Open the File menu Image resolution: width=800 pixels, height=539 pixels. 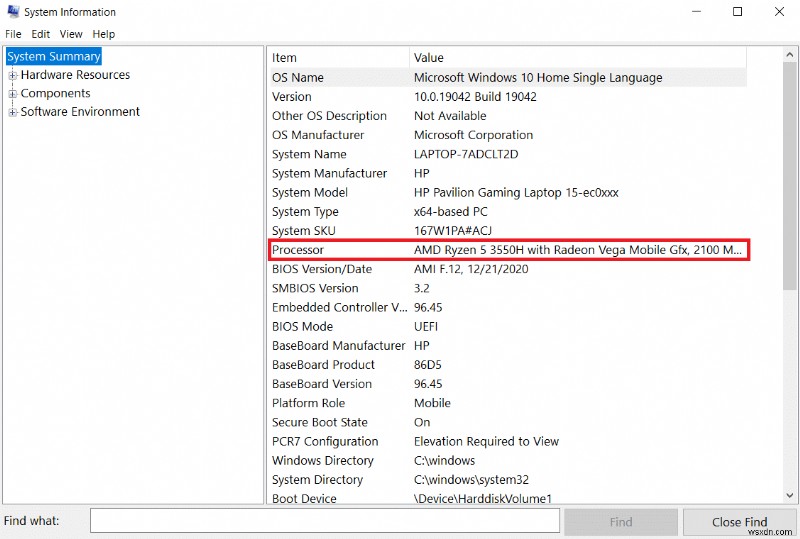(x=13, y=34)
